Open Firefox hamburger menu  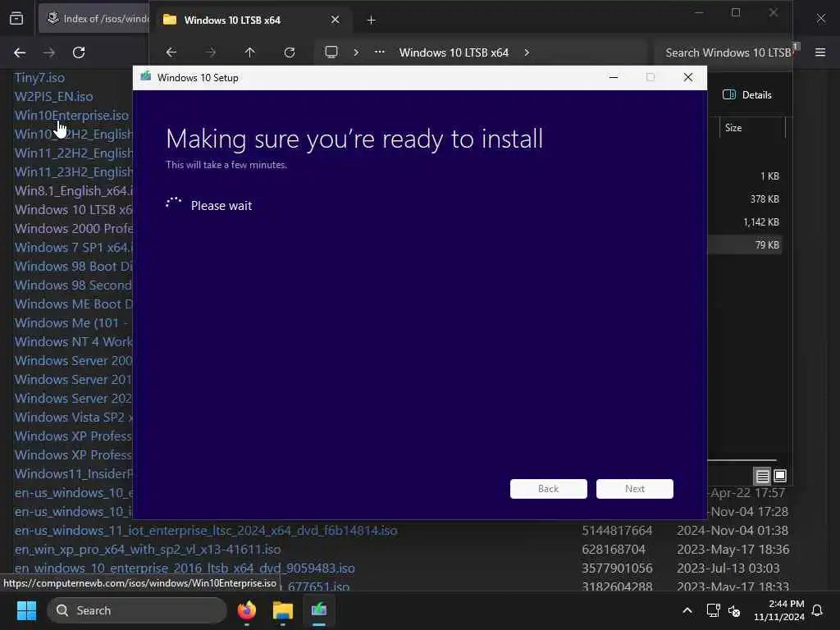(x=820, y=52)
